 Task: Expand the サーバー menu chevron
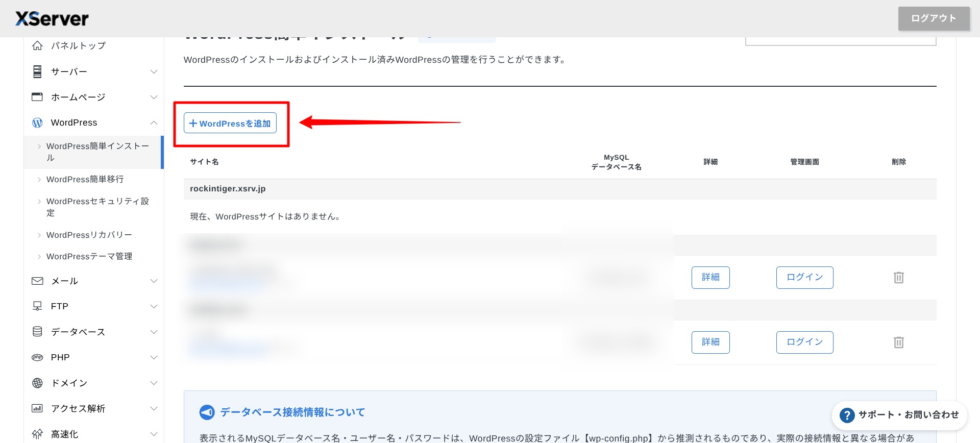click(154, 71)
